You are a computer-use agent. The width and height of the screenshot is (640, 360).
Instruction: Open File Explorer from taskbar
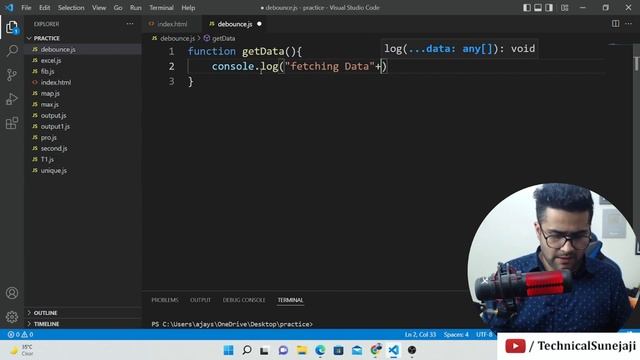point(302,350)
